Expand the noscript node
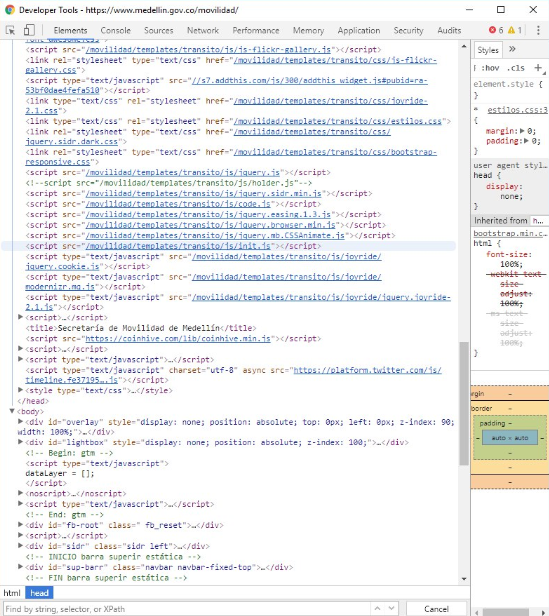Image resolution: width=549 pixels, height=616 pixels. pyautogui.click(x=20, y=493)
